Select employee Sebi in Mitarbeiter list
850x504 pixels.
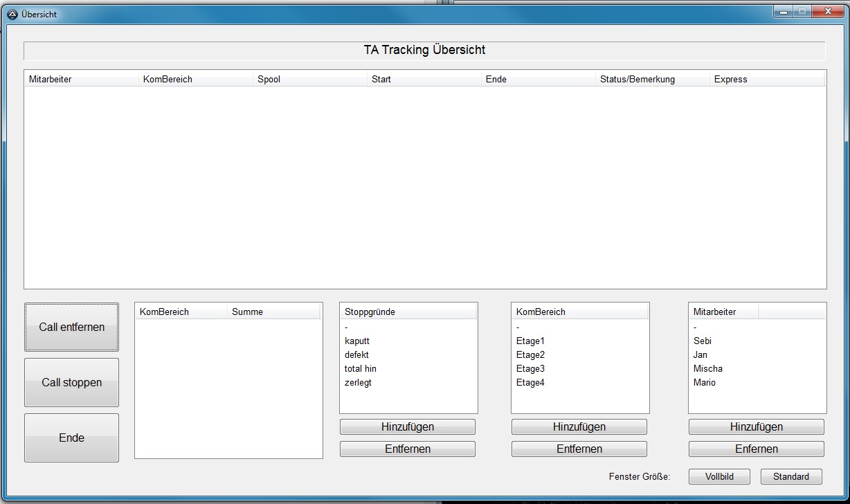(x=703, y=341)
